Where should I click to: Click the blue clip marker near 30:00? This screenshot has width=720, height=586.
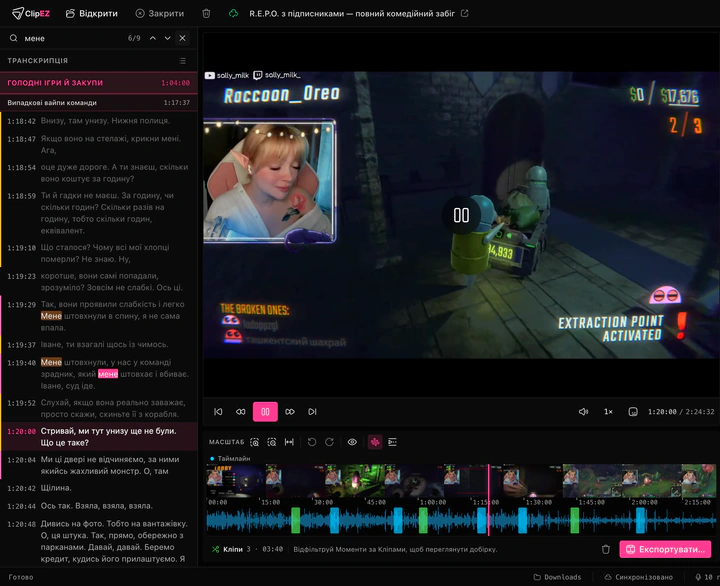tap(334, 520)
